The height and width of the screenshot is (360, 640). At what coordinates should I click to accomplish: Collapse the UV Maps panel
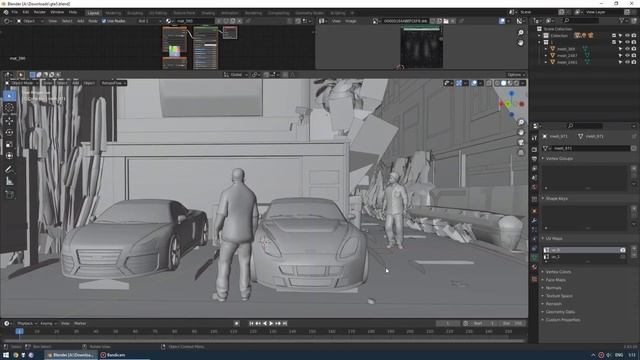pyautogui.click(x=554, y=238)
